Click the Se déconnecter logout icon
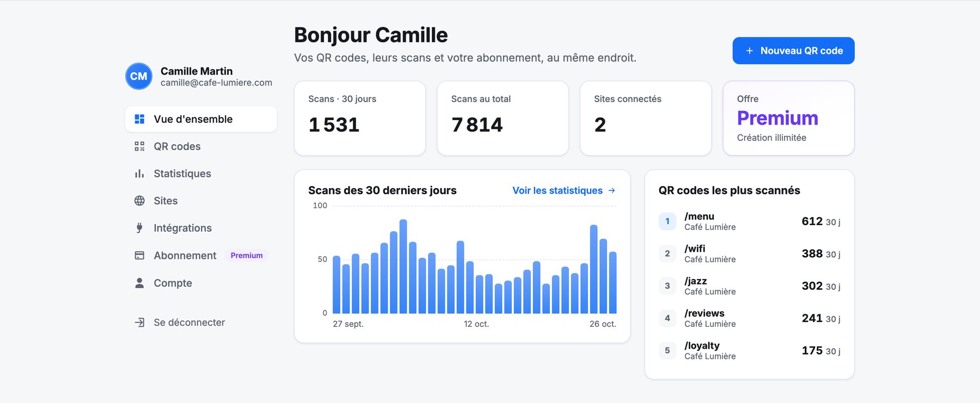The image size is (980, 403). [139, 323]
